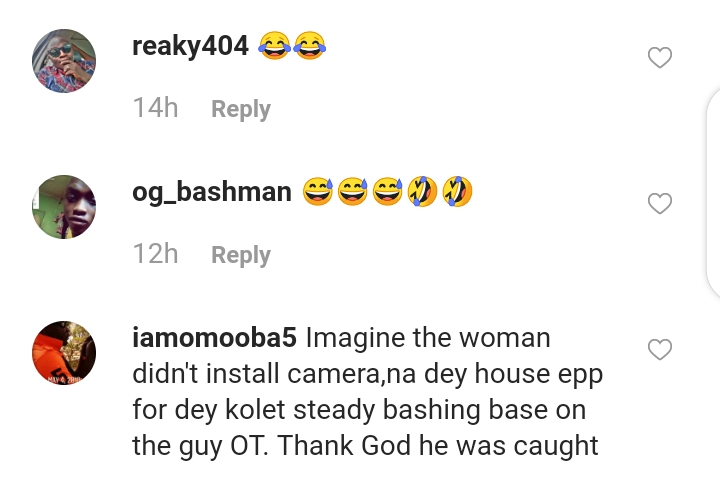This screenshot has height=489, width=720.
Task: Open the reaky404 username link
Action: coord(190,46)
